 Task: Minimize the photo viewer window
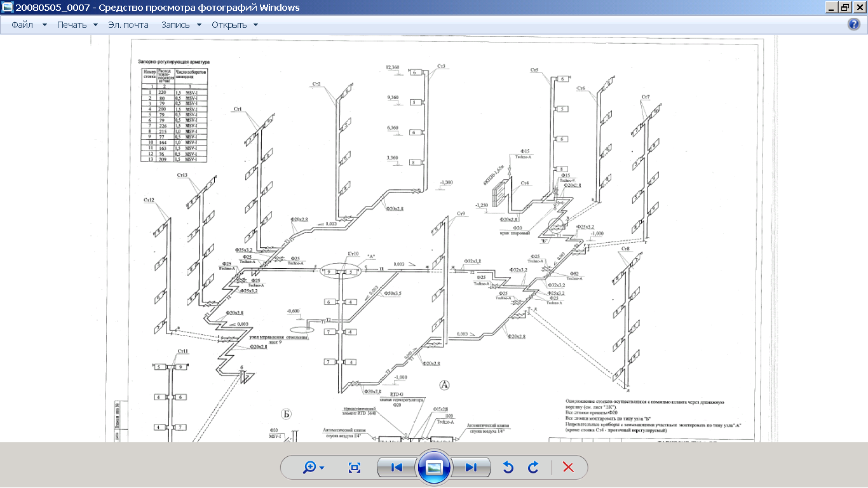831,8
